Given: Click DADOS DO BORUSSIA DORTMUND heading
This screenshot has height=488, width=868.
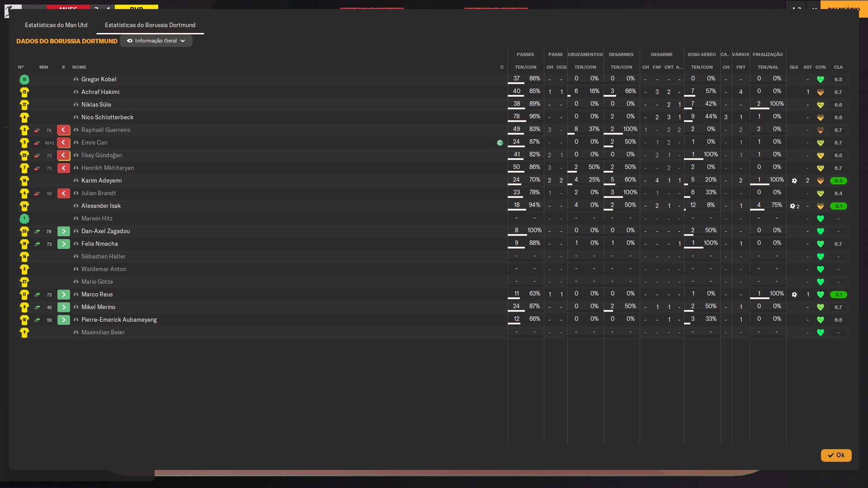Looking at the screenshot, I should click(x=67, y=41).
